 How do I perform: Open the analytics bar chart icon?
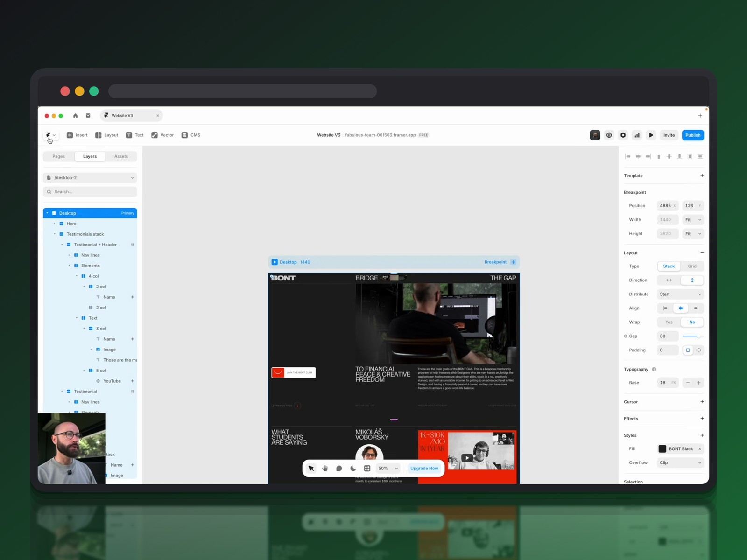[x=637, y=135]
